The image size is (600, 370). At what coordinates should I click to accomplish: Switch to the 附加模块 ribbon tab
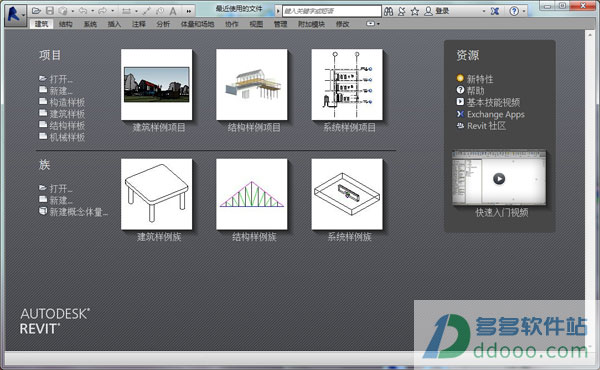coord(311,24)
